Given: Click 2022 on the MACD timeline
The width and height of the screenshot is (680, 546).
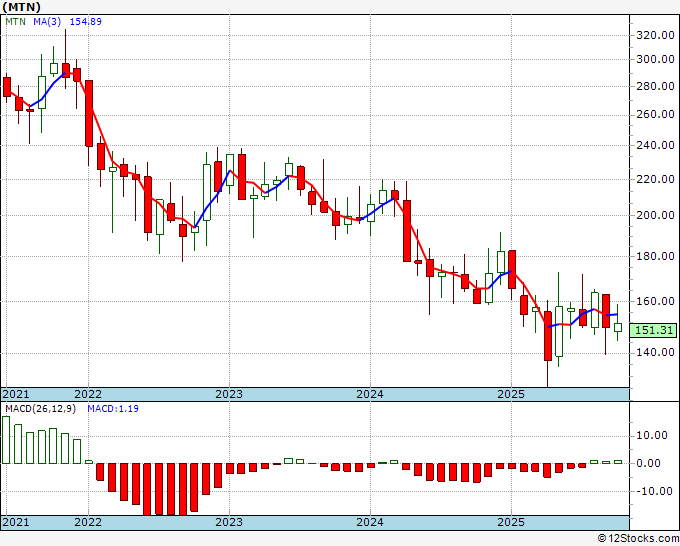Looking at the screenshot, I should point(88,522).
